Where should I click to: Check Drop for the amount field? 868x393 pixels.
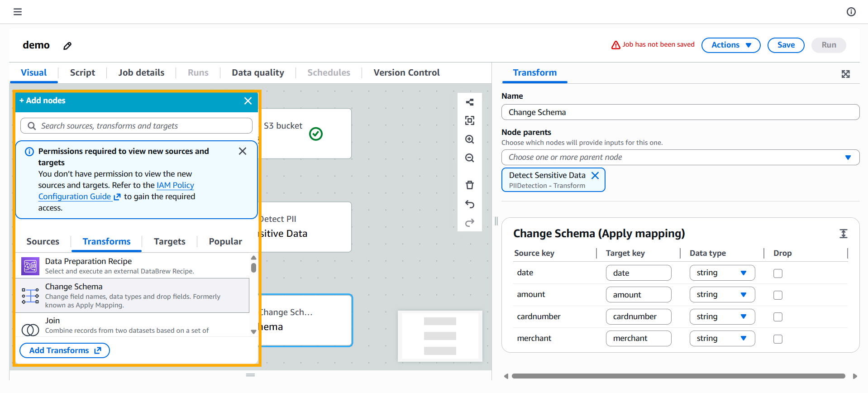(778, 295)
